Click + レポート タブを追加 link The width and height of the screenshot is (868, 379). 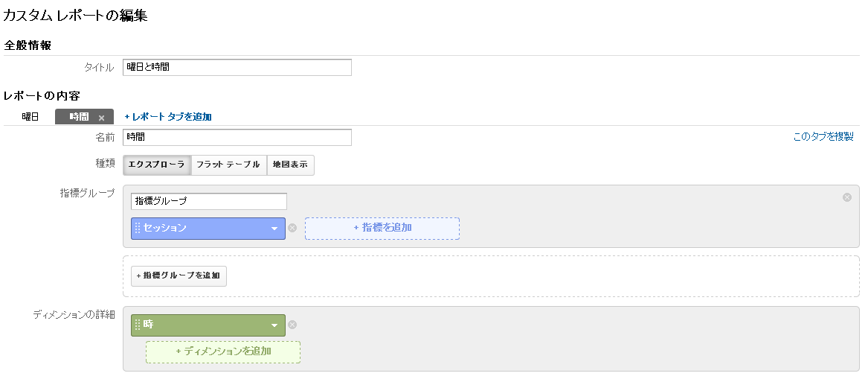[168, 117]
